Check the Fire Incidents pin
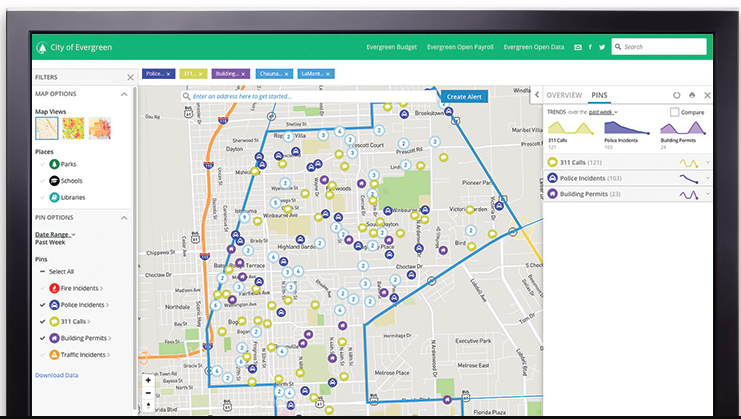The width and height of the screenshot is (741, 419). [x=42, y=288]
